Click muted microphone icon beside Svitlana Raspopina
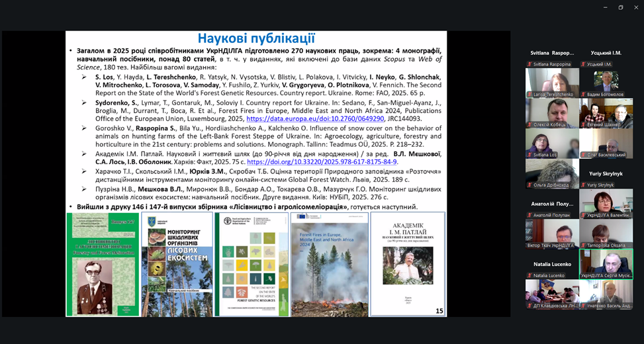Screen dimensions: 644x344 [x=529, y=64]
